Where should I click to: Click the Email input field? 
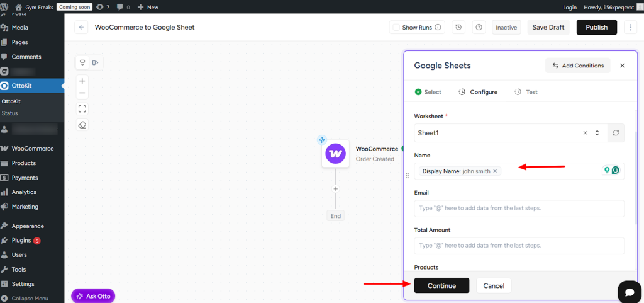(x=519, y=209)
